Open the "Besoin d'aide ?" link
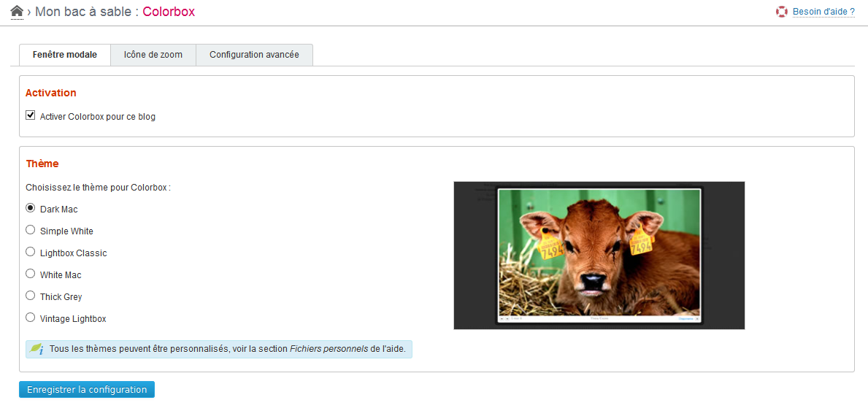 coord(823,12)
